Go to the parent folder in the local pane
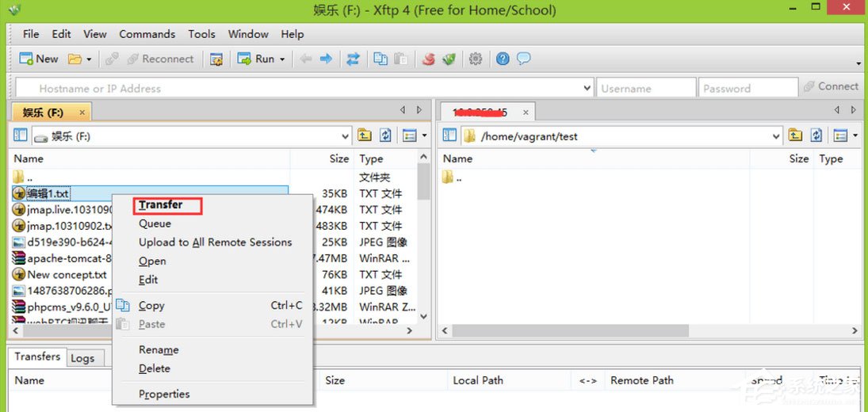Screen dimensions: 868x412 click(365, 135)
